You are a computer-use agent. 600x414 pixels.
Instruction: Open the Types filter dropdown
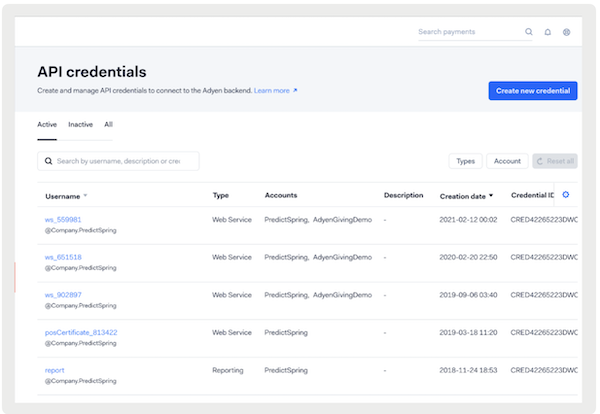tap(465, 161)
